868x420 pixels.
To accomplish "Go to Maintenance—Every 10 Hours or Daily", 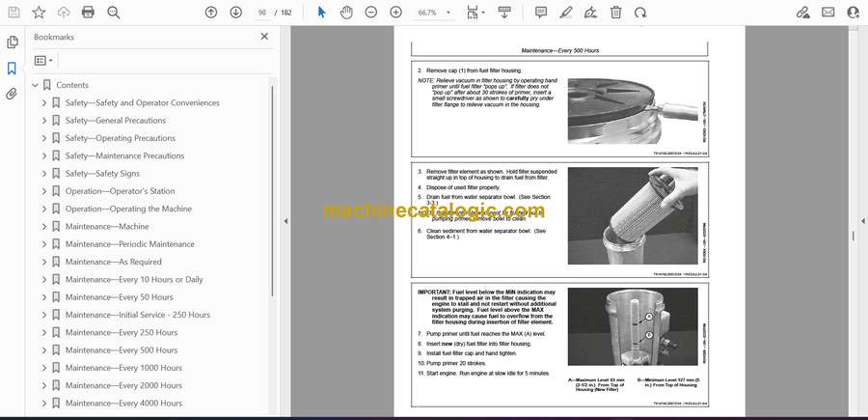I will (134, 279).
